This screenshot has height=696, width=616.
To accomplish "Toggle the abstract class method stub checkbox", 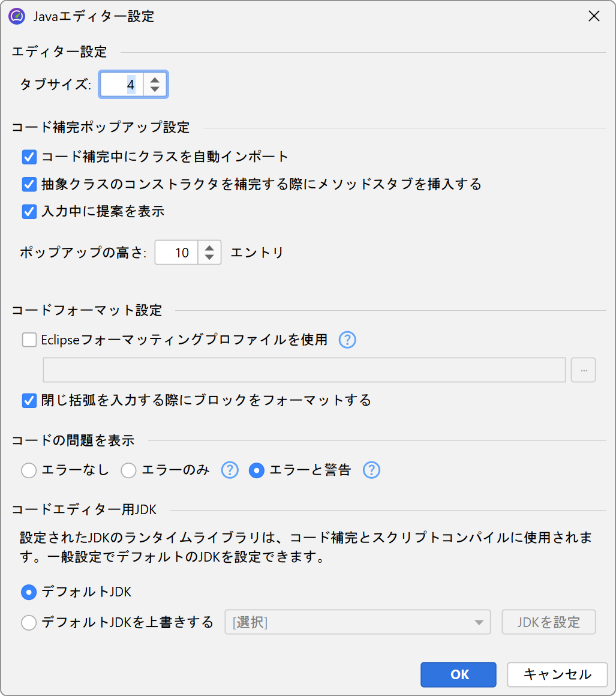I will click(29, 184).
